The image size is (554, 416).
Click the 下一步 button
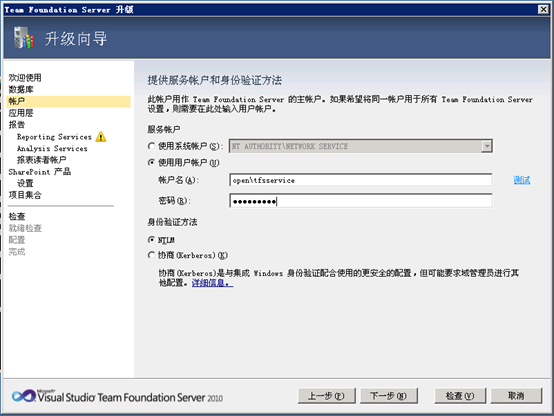pos(389,396)
